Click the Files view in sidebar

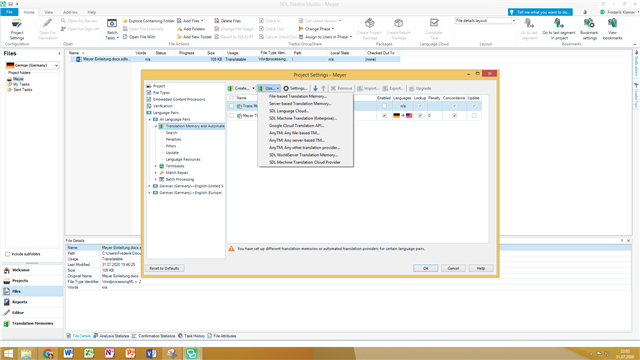(x=32, y=291)
